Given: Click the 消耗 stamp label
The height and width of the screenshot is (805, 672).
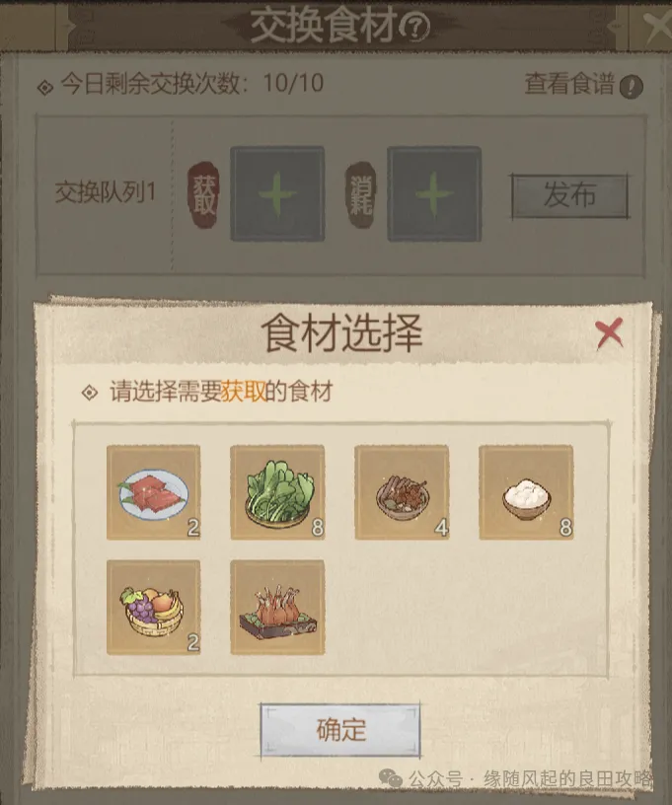Looking at the screenshot, I should point(361,195).
